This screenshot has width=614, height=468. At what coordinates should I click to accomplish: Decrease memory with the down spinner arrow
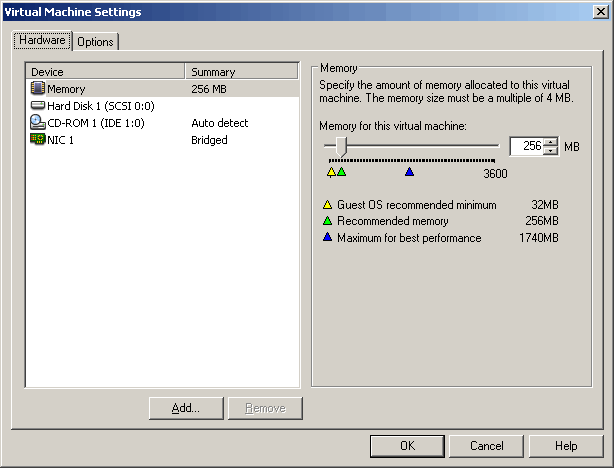550,151
